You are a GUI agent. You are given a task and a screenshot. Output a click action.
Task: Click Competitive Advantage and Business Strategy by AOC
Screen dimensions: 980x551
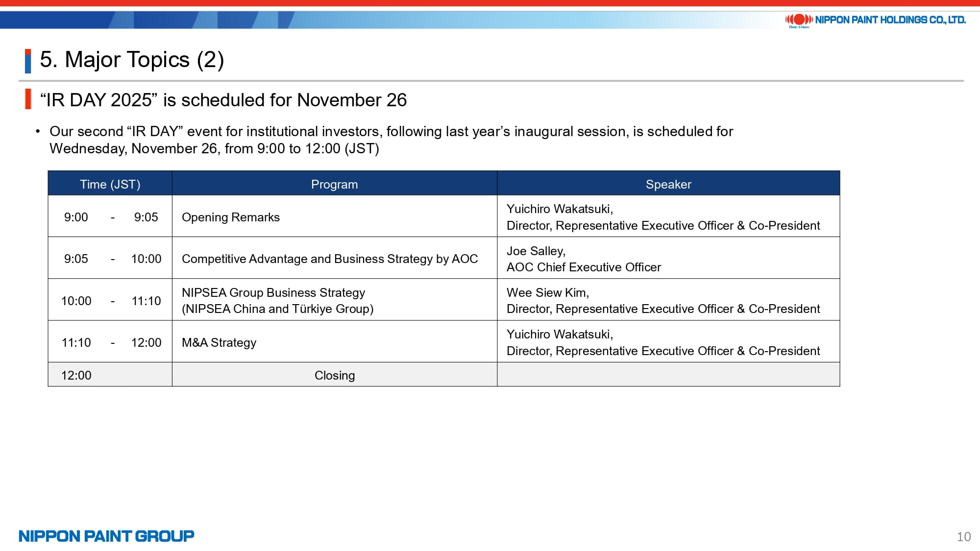(x=329, y=259)
